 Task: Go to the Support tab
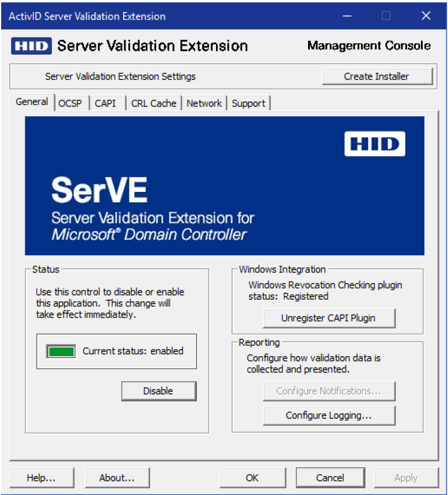[249, 103]
